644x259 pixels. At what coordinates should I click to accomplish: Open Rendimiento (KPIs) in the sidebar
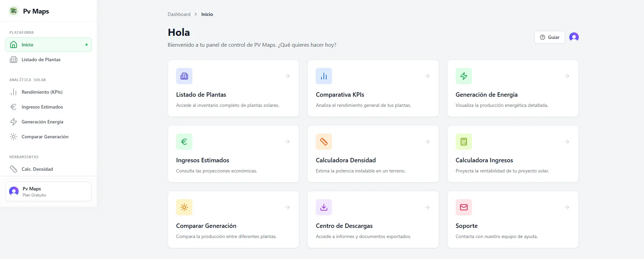coord(48,92)
